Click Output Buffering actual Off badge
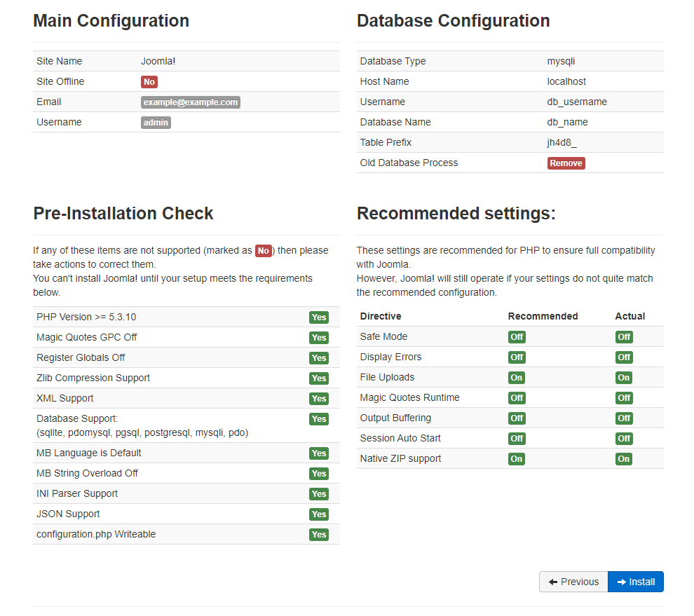 624,418
